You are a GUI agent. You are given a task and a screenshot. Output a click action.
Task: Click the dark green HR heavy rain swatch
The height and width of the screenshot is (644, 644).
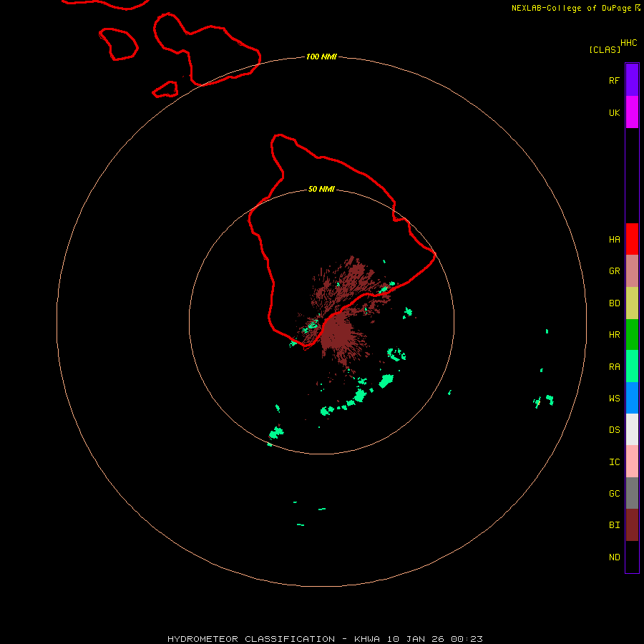(632, 335)
